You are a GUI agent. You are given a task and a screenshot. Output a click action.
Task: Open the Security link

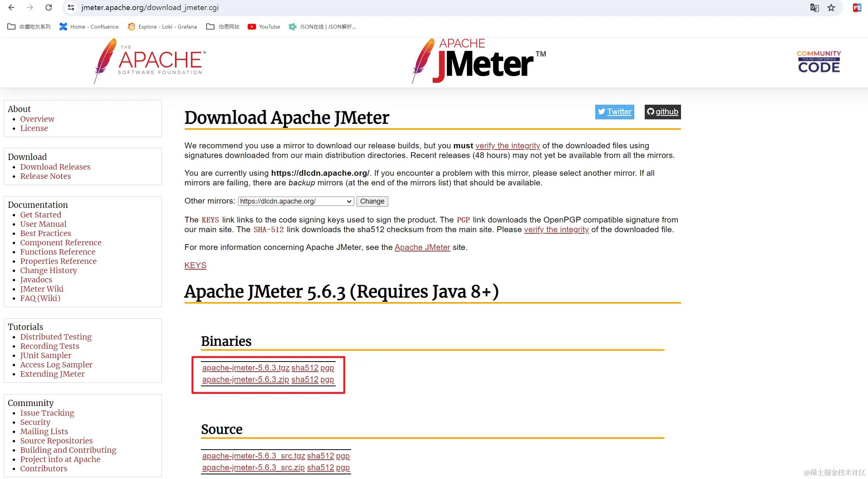tap(35, 422)
